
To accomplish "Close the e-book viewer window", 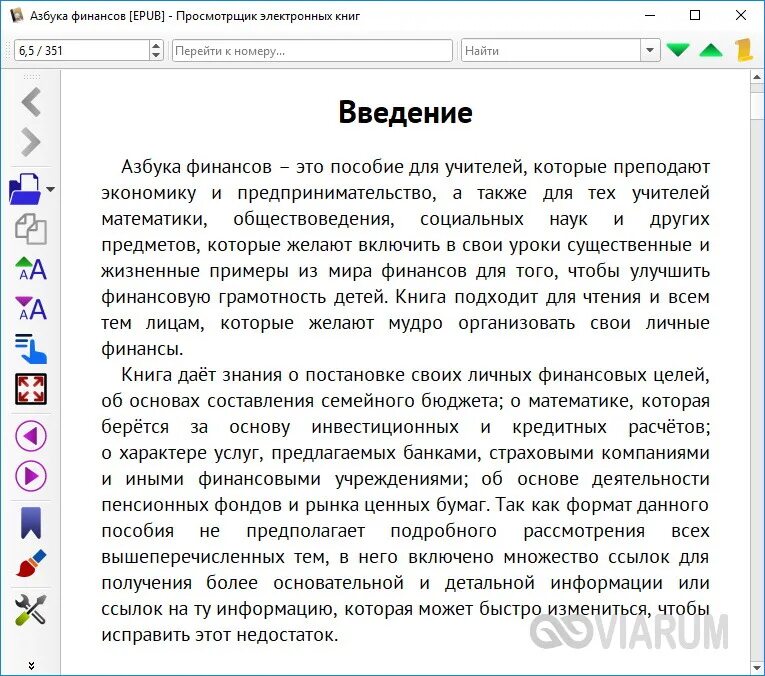I will [741, 15].
